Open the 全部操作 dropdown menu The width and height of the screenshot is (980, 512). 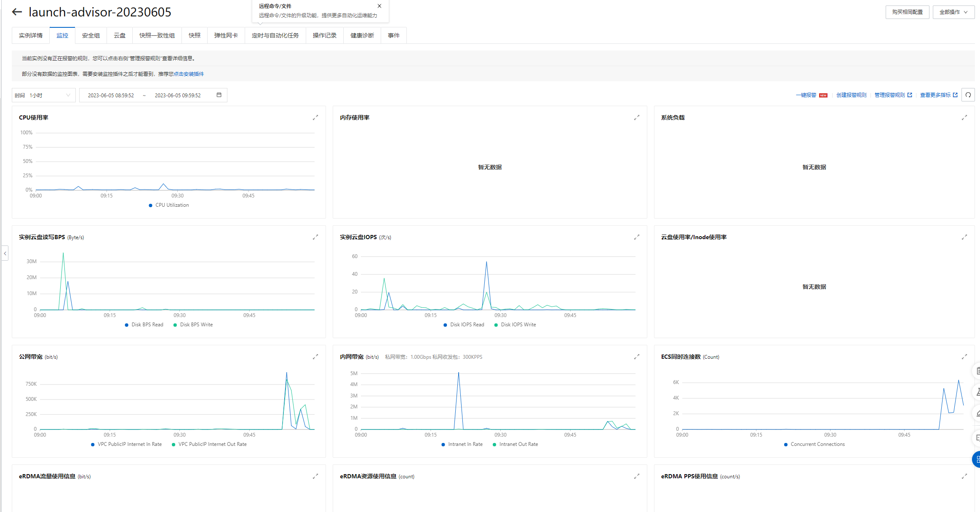tap(953, 12)
